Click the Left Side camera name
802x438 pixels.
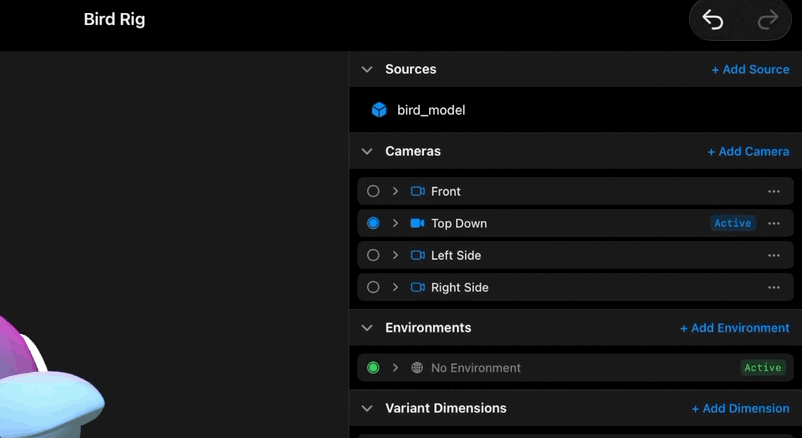click(x=456, y=255)
